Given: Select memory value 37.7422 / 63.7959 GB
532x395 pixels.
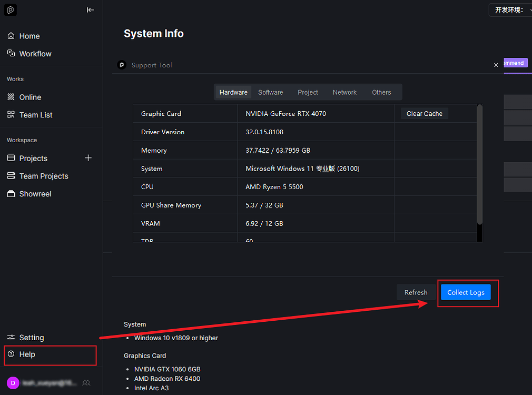Looking at the screenshot, I should click(x=278, y=150).
